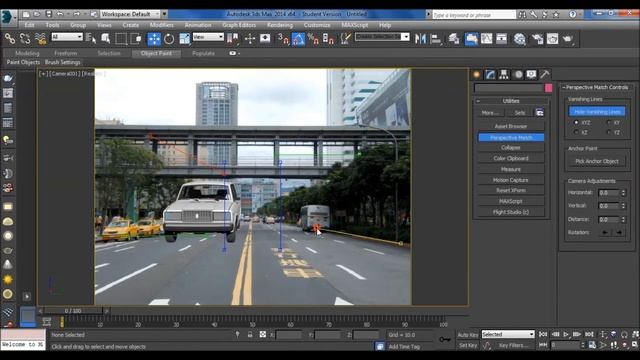The width and height of the screenshot is (640, 360).
Task: Activate the Select and Move tool
Action: click(x=154, y=39)
